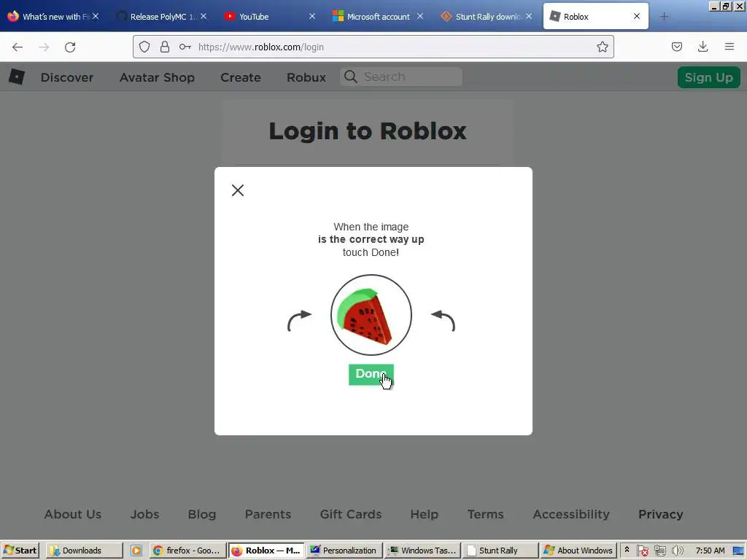Screen dimensions: 747x560
Task: Click the green Sign Up button
Action: pos(709,77)
